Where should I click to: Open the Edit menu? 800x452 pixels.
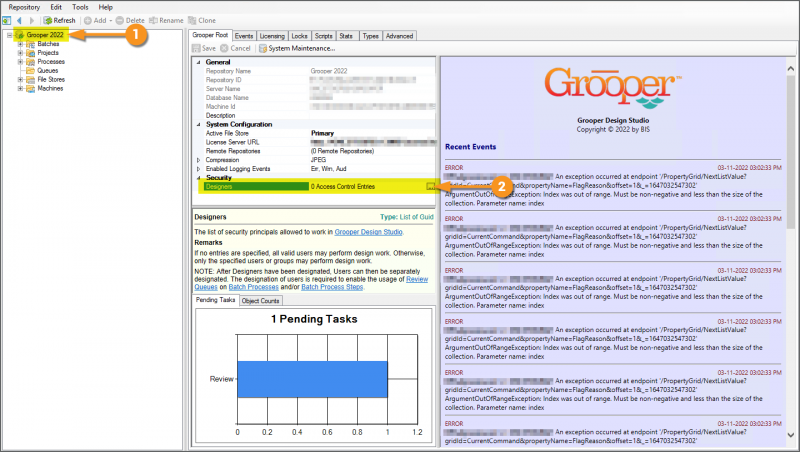(x=56, y=7)
